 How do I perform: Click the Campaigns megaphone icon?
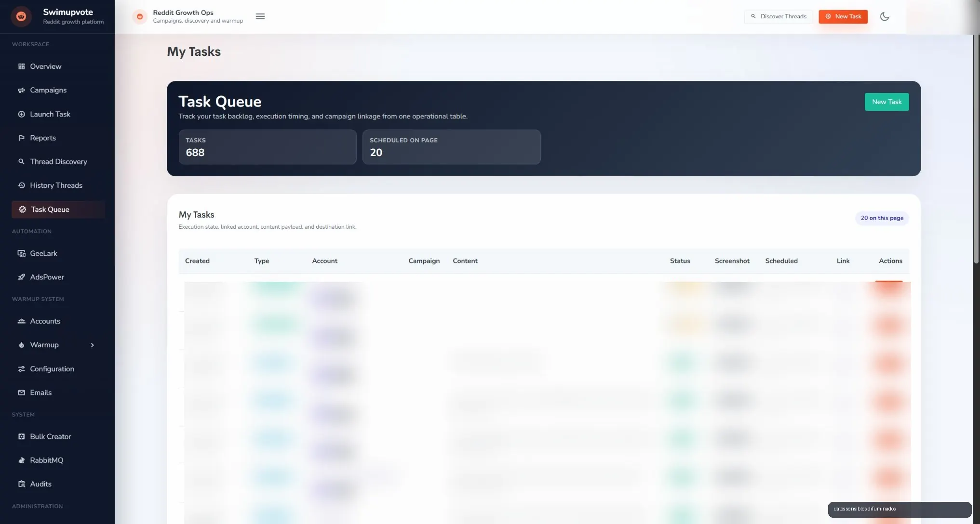click(x=21, y=90)
